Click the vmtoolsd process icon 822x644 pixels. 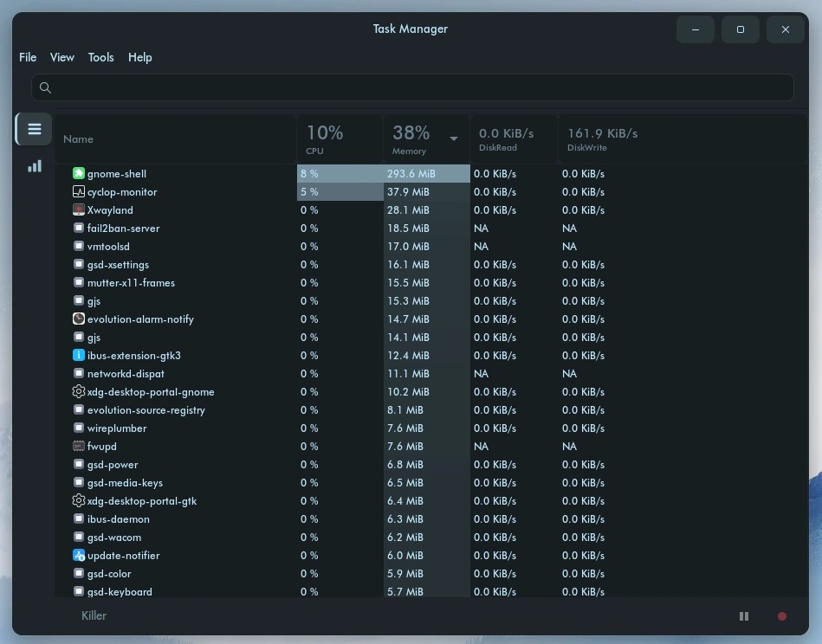click(79, 247)
